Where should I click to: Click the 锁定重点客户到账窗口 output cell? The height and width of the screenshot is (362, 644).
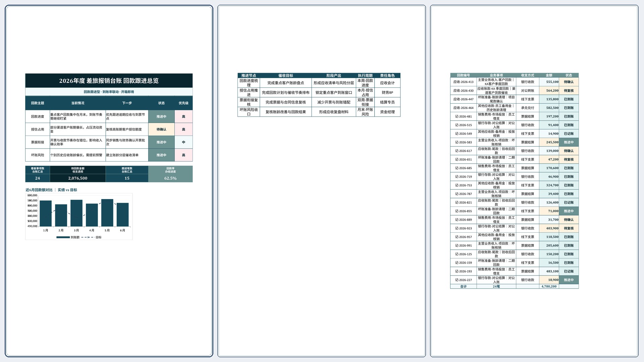pos(334,93)
